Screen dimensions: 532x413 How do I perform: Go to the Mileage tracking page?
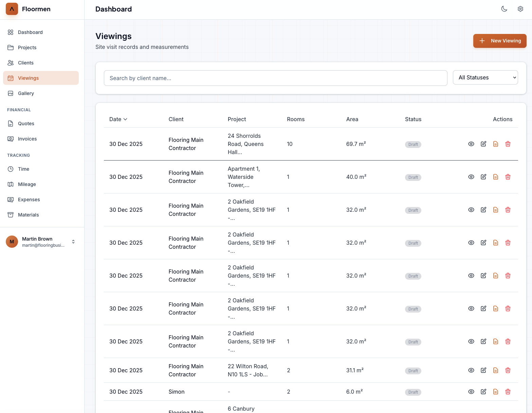[27, 184]
